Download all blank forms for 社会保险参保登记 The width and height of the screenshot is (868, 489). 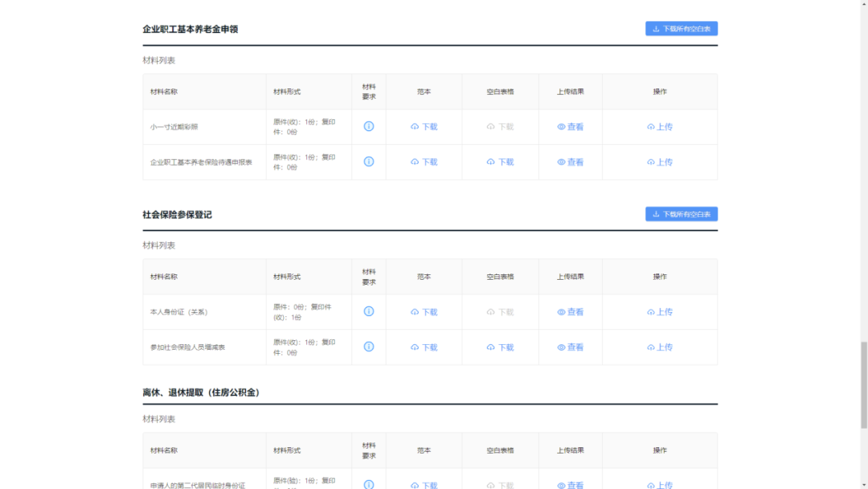pyautogui.click(x=681, y=214)
